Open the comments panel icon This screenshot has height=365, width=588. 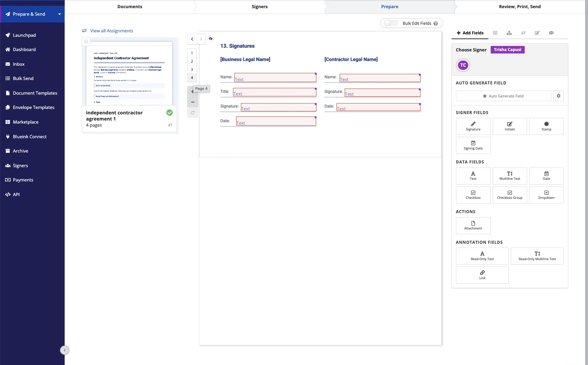coord(551,33)
